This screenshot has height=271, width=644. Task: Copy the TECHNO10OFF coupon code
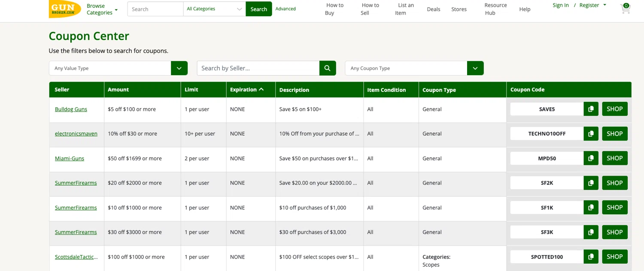point(591,134)
